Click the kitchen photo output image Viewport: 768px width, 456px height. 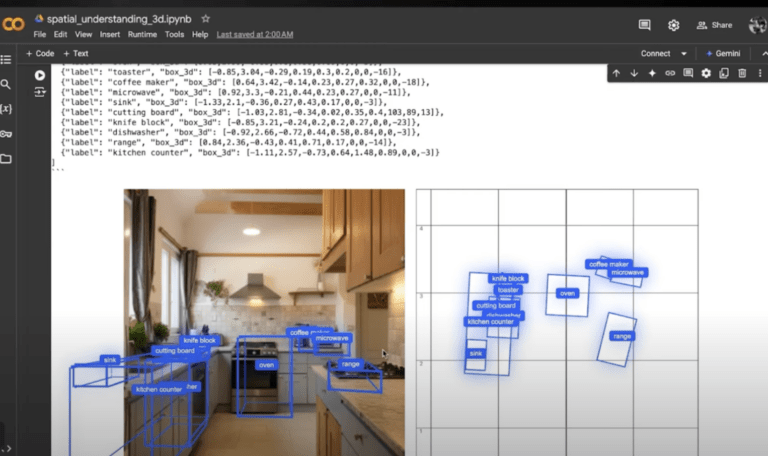coord(264,322)
